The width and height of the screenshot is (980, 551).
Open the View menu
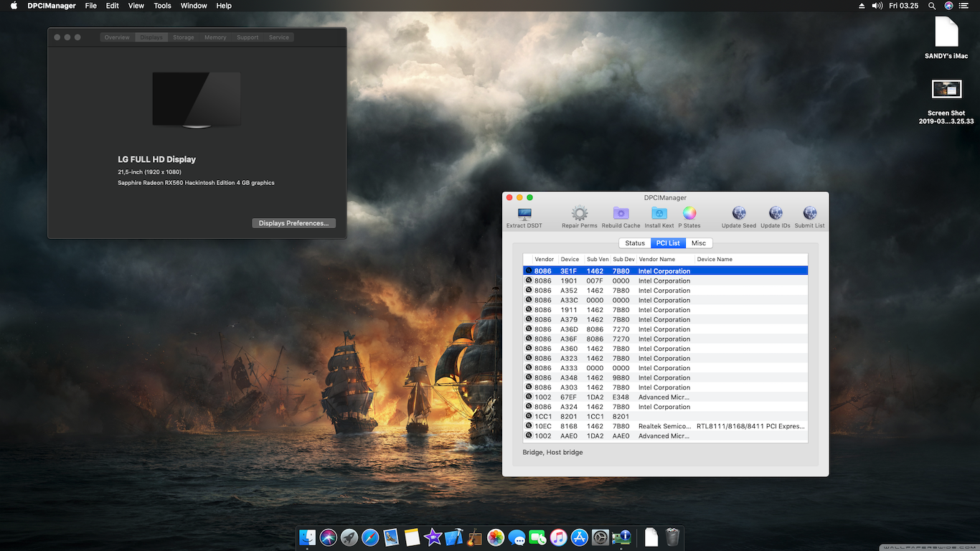(136, 6)
